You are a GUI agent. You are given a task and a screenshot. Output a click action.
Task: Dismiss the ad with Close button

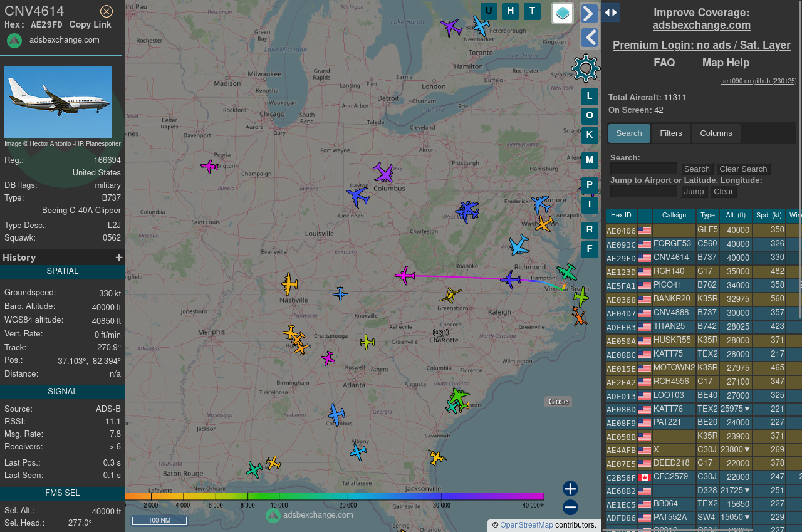click(558, 402)
